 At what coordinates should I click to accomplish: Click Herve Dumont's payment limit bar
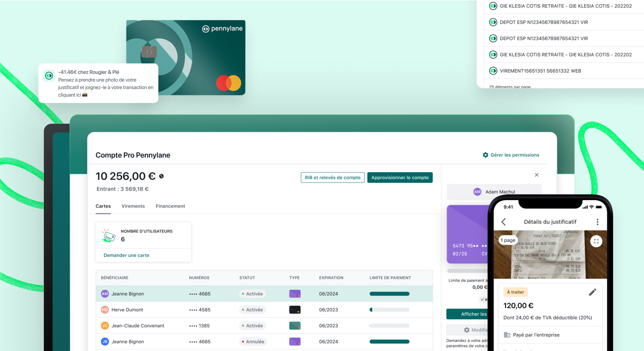pyautogui.click(x=389, y=310)
